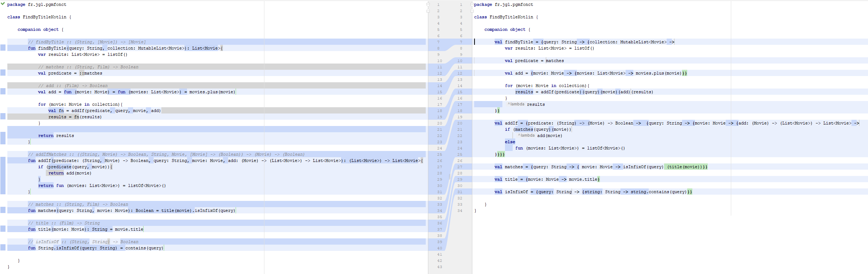
Task: Click change marker beside 'val predicate = ::matches'
Action: (x=3, y=73)
